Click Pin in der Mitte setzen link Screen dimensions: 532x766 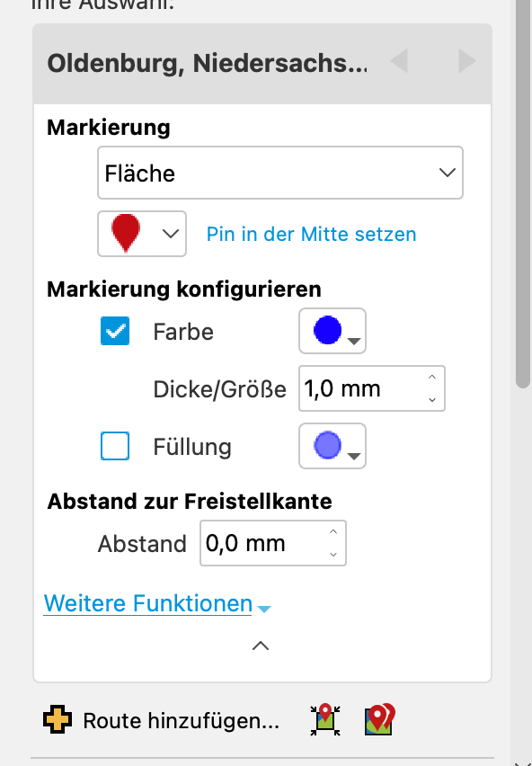pyautogui.click(x=312, y=234)
